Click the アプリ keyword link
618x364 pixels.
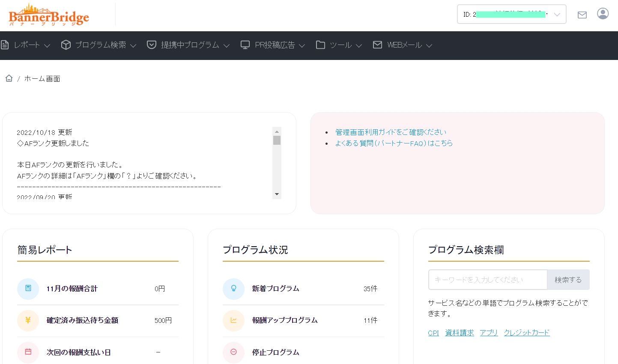point(489,333)
